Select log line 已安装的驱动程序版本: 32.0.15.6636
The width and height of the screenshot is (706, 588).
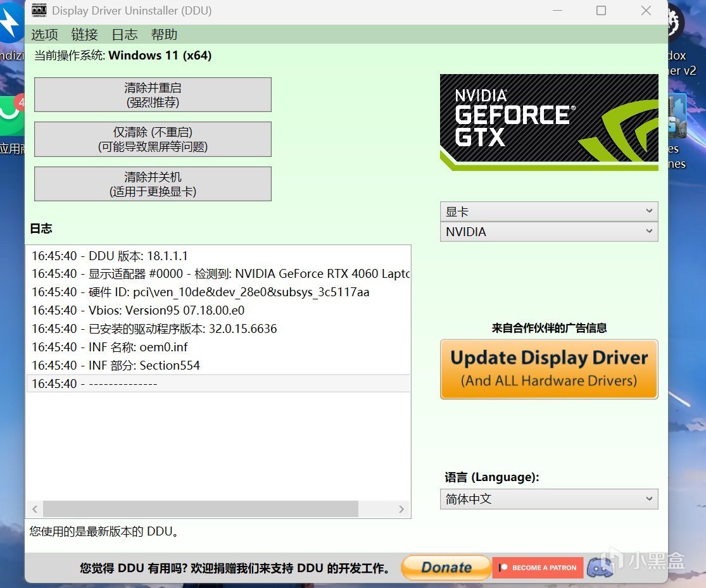click(218, 328)
